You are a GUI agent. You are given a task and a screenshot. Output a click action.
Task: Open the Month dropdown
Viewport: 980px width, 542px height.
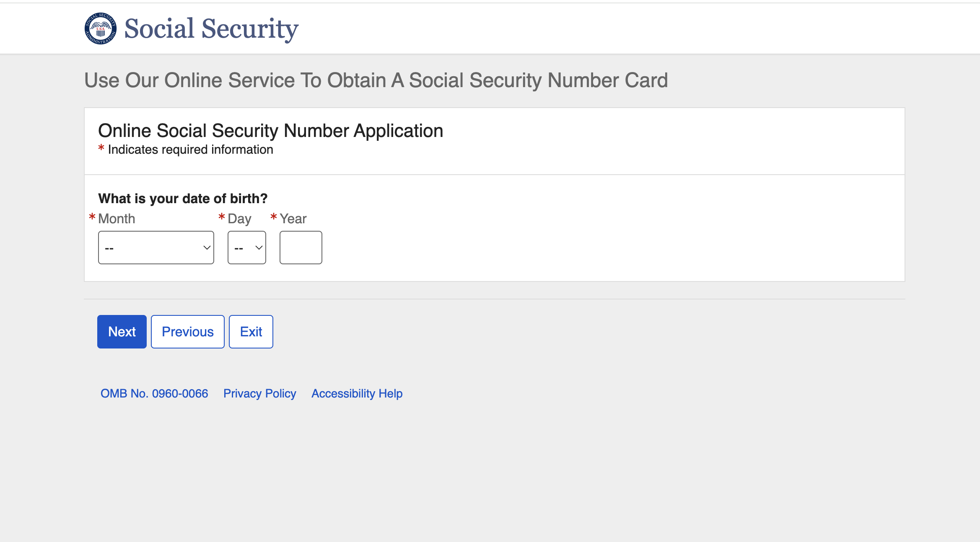point(156,248)
